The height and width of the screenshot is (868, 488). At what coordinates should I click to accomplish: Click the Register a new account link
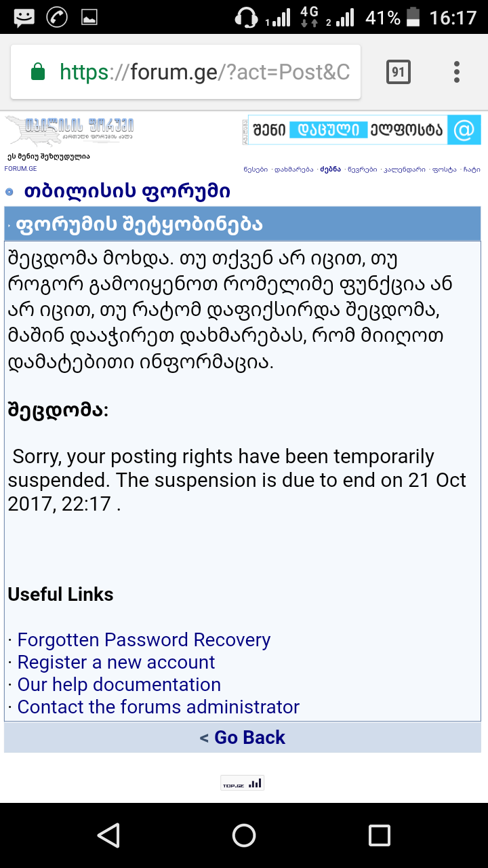tap(116, 663)
